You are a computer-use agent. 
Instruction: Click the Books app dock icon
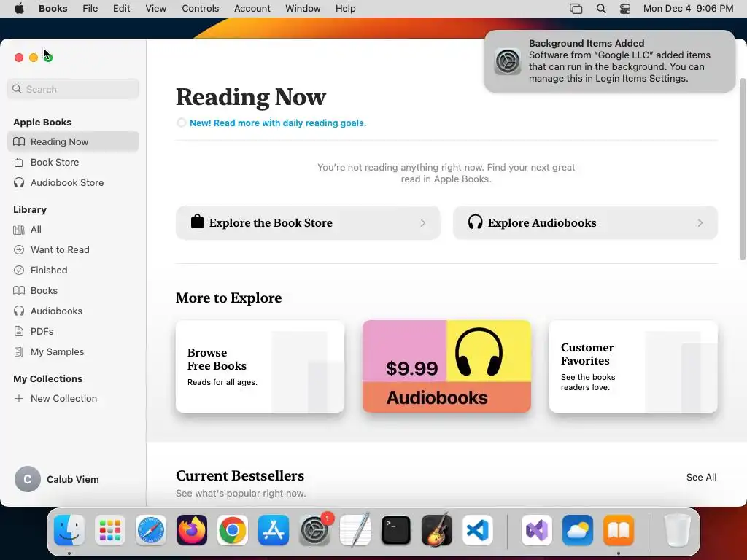[x=619, y=530]
